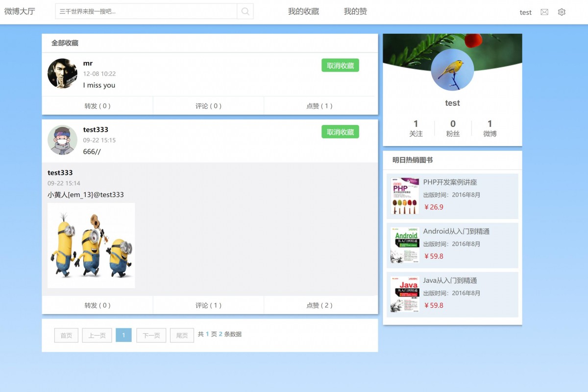This screenshot has width=588, height=392.
Task: Open mr's profile avatar photo
Action: click(62, 73)
